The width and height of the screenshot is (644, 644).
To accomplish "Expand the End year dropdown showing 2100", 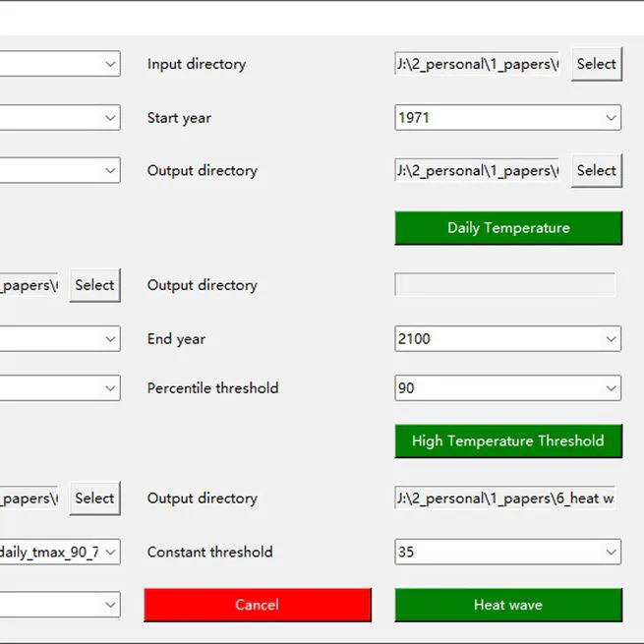I will coord(507,339).
